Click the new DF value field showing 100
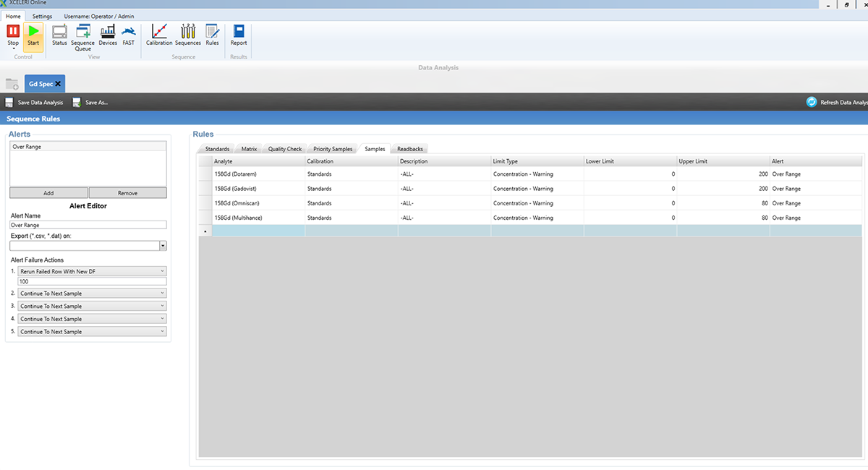Viewport: 868px width, 470px height. point(93,281)
